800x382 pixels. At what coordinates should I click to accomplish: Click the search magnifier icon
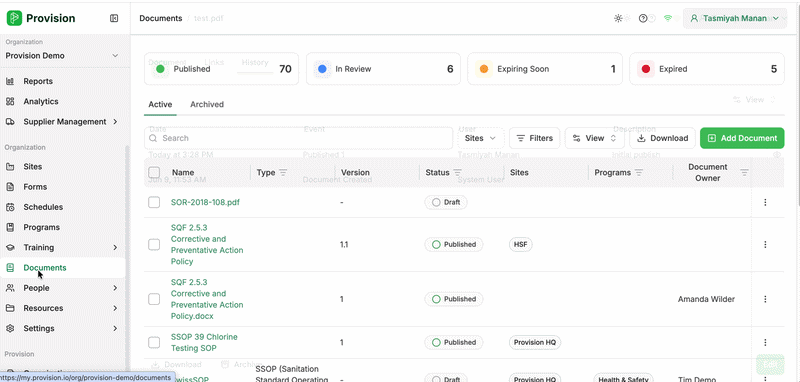click(x=153, y=138)
